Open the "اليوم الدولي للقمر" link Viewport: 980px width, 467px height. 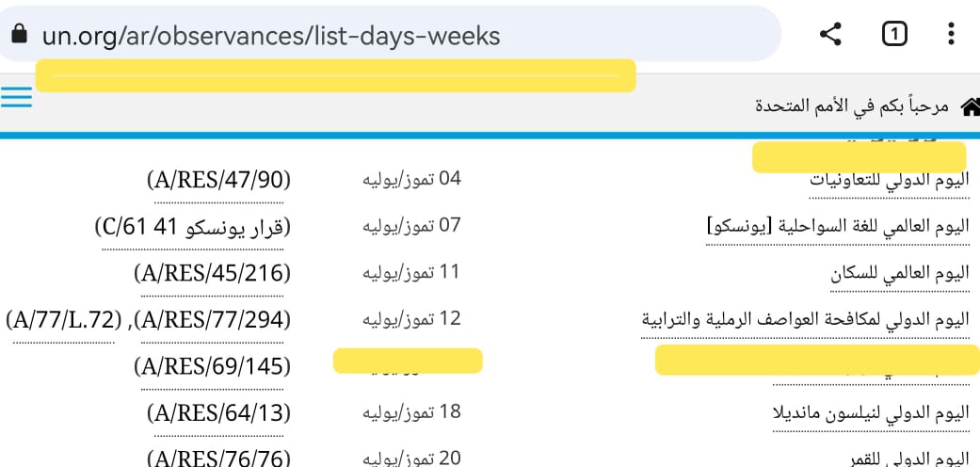pyautogui.click(x=908, y=459)
